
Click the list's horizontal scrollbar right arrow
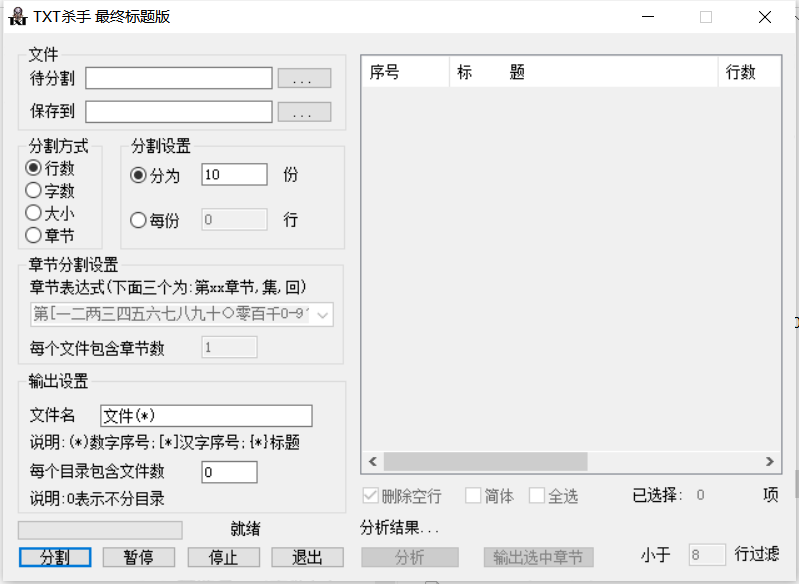769,462
